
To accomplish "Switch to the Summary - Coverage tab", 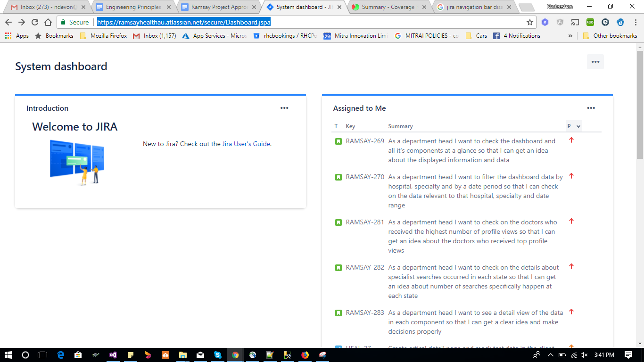I will pos(389,7).
